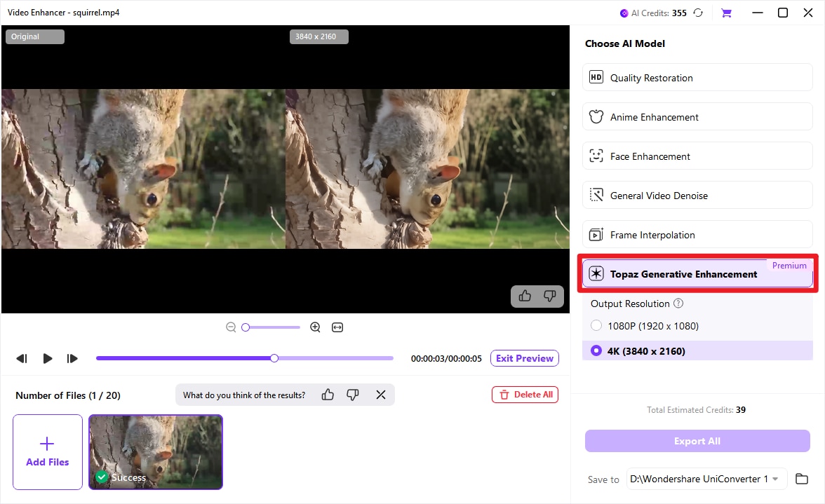The height and width of the screenshot is (504, 825).
Task: Click the Quality Restoration HD icon
Action: [596, 77]
